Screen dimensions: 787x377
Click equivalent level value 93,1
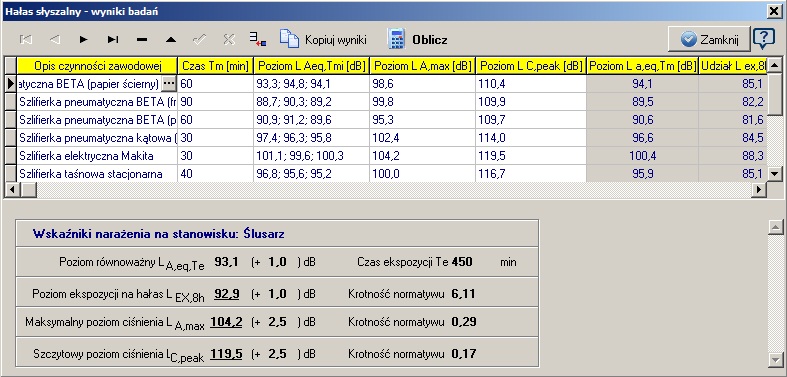click(226, 262)
